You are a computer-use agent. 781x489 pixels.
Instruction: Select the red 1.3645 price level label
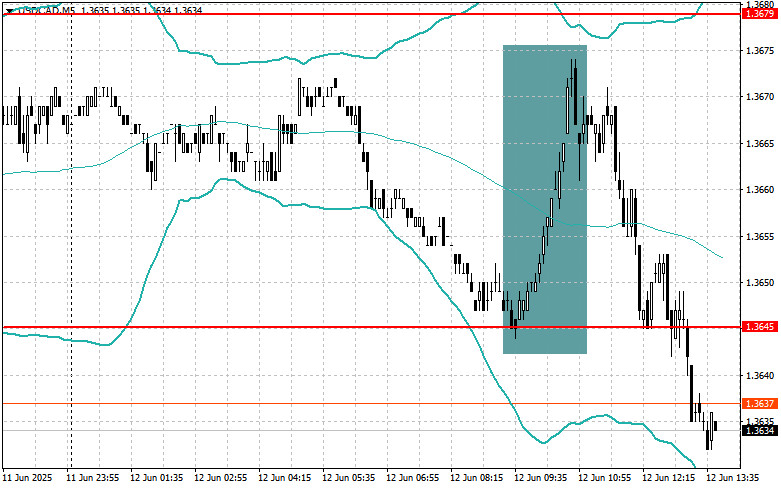click(x=760, y=327)
